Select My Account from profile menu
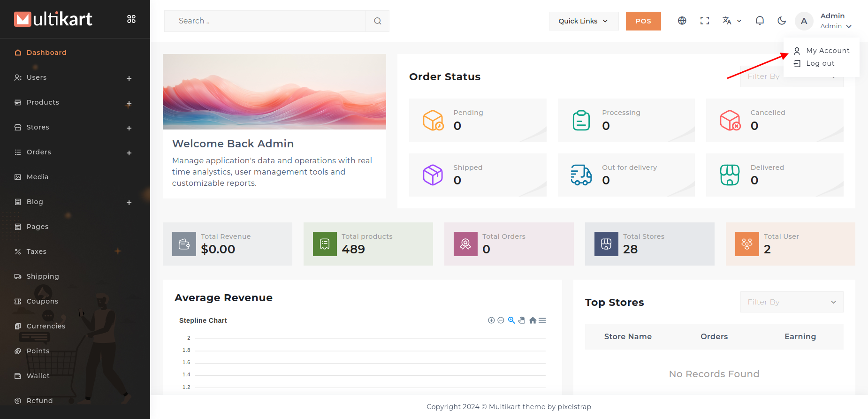This screenshot has width=868, height=419. pyautogui.click(x=827, y=51)
